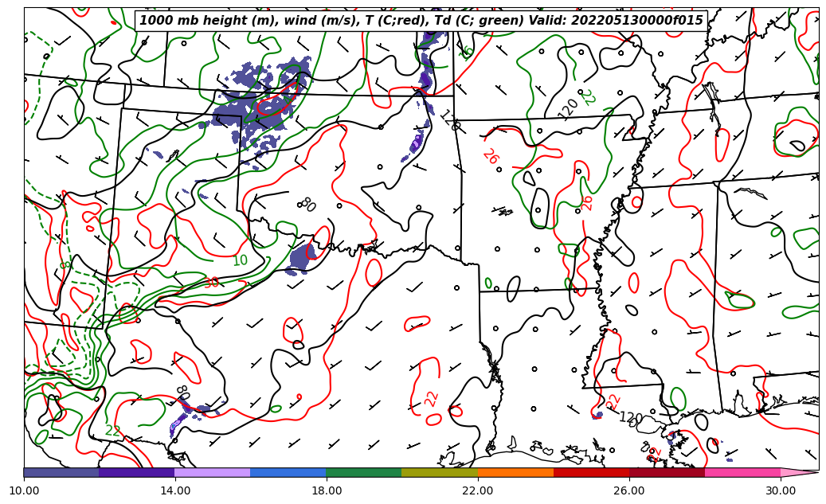This screenshot has height=504, width=826.
Task: Select the olive 20–22 colorbar segment
Action: click(440, 472)
